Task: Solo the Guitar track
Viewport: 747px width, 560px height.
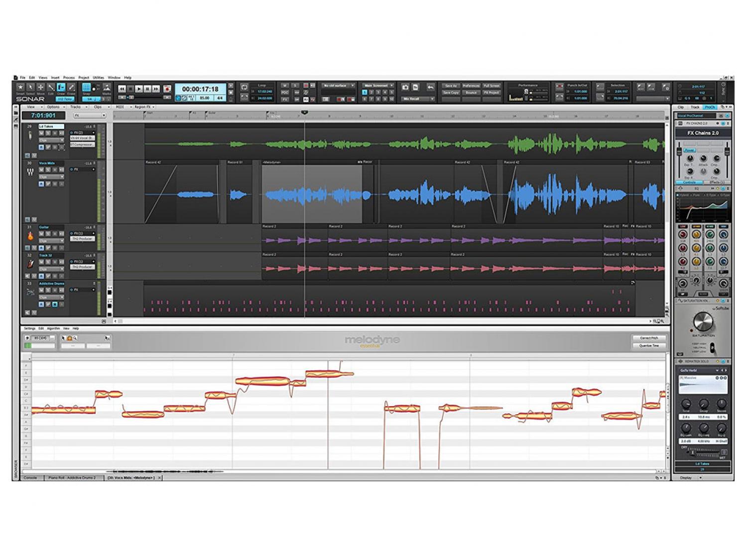Action: point(48,234)
